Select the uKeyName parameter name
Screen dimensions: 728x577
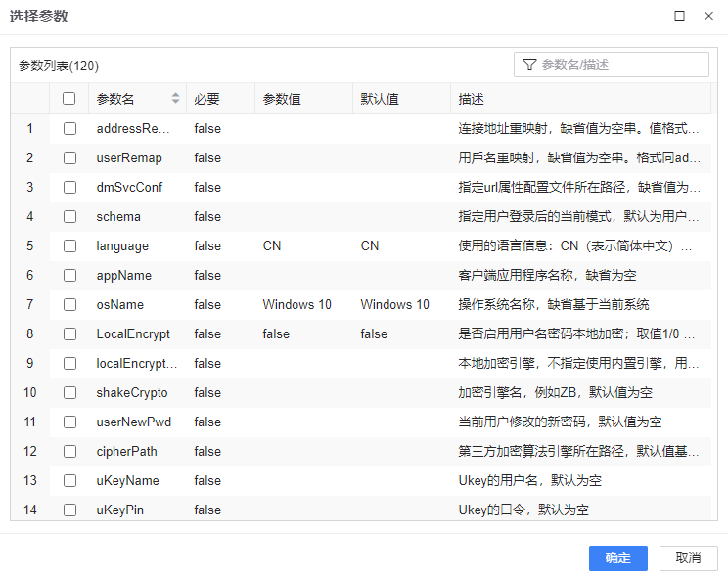[127, 480]
